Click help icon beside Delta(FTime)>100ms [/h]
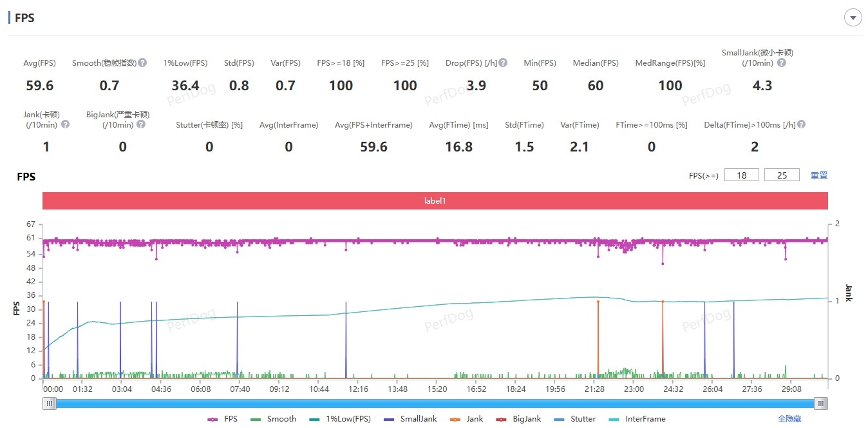The width and height of the screenshot is (868, 428). click(x=801, y=124)
